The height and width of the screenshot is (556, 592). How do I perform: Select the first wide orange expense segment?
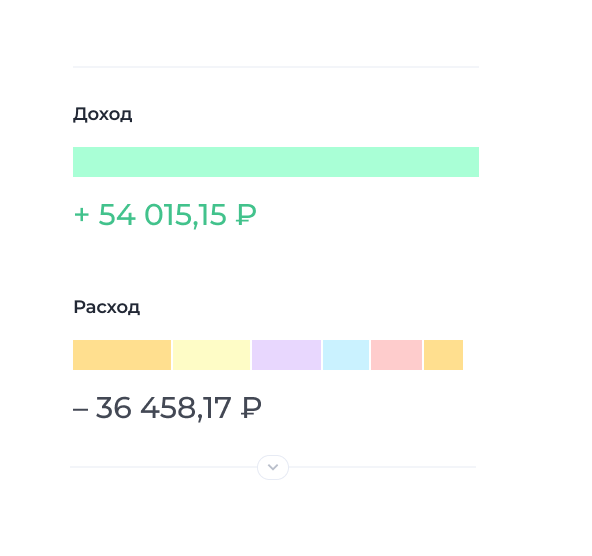pyautogui.click(x=122, y=355)
